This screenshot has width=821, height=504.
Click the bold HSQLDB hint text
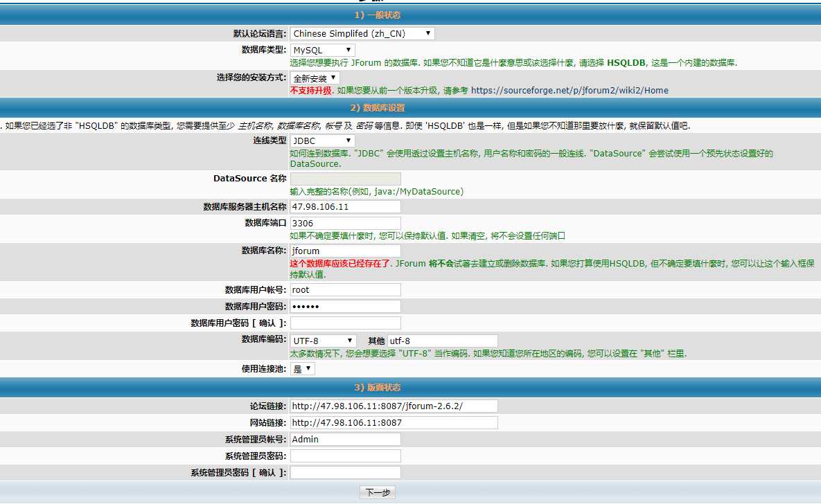(x=626, y=63)
